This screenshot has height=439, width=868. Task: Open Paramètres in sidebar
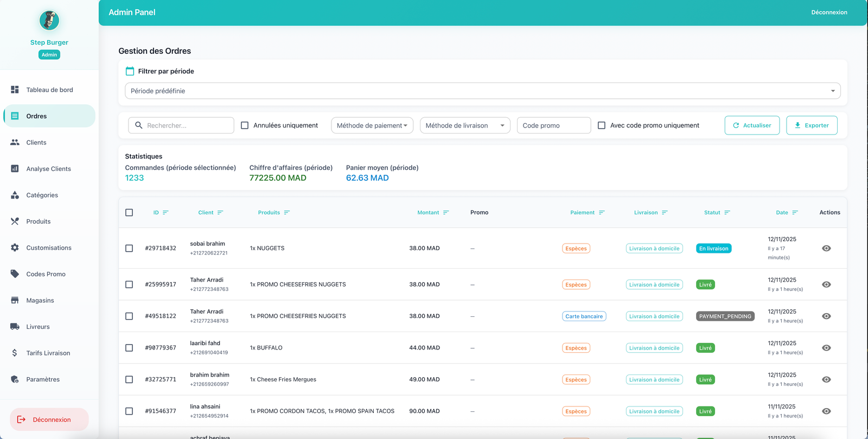click(x=49, y=379)
